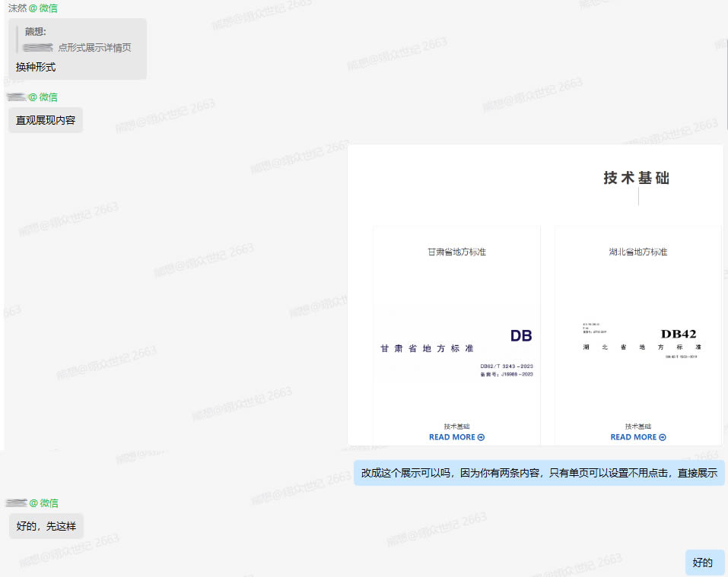728x577 pixels.
Task: Click the blue 好的 message bubble
Action: pyautogui.click(x=703, y=563)
